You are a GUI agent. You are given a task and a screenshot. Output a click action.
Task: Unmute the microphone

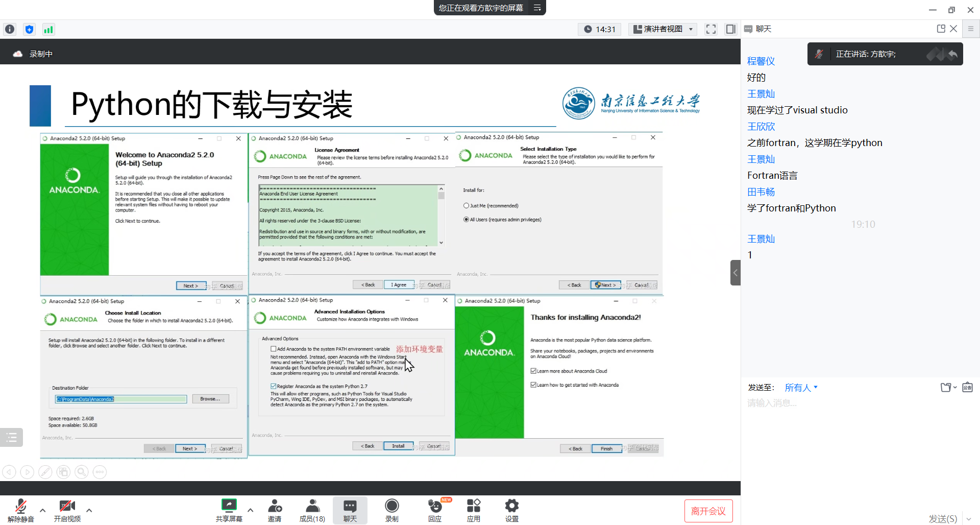(20, 510)
